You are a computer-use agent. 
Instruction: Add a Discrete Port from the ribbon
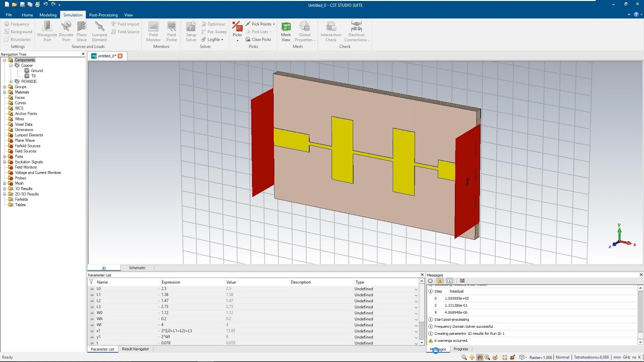click(x=66, y=31)
